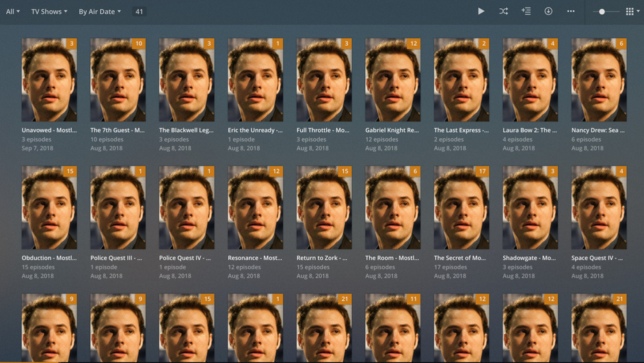644x363 pixels.
Task: Click The Last Express title link
Action: tap(461, 130)
